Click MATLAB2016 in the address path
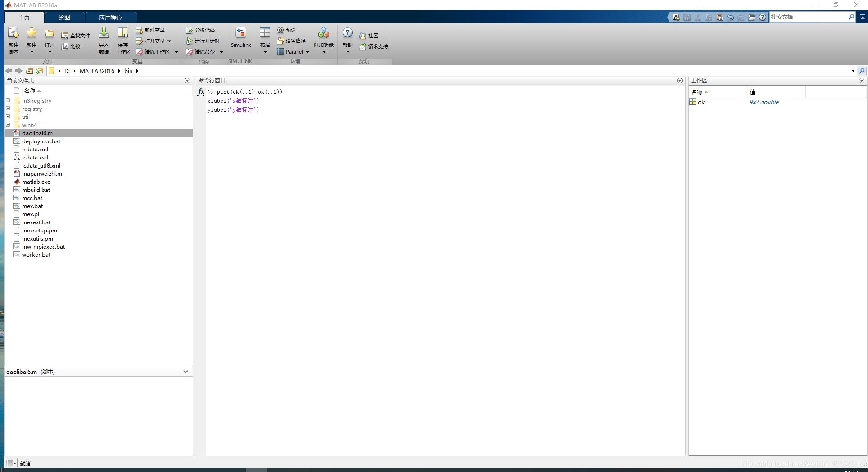Screen dimensions: 868x472 (x=97, y=71)
